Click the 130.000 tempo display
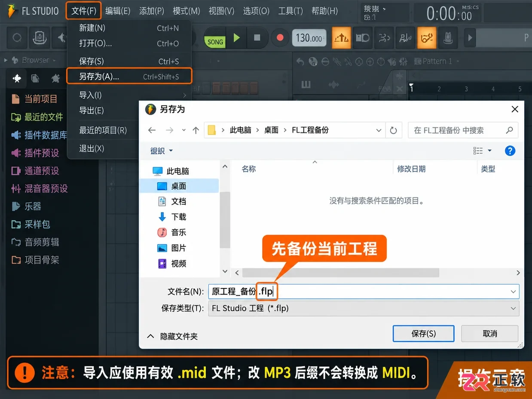This screenshot has width=532, height=399. (x=309, y=38)
